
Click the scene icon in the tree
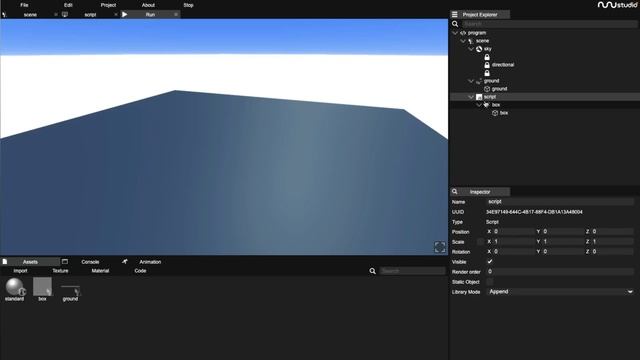pyautogui.click(x=471, y=41)
